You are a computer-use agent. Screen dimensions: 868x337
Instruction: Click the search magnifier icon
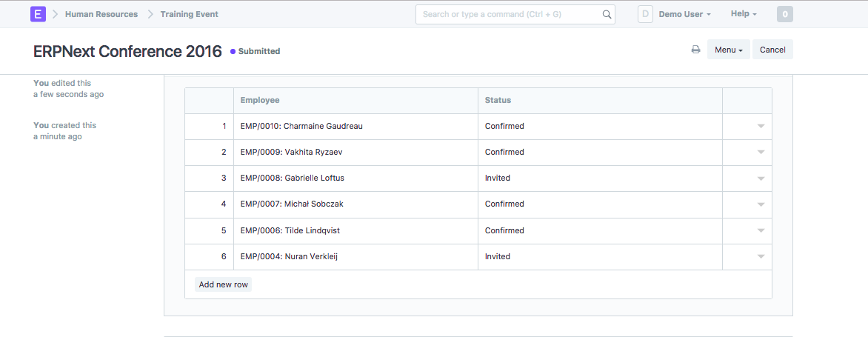coord(607,14)
